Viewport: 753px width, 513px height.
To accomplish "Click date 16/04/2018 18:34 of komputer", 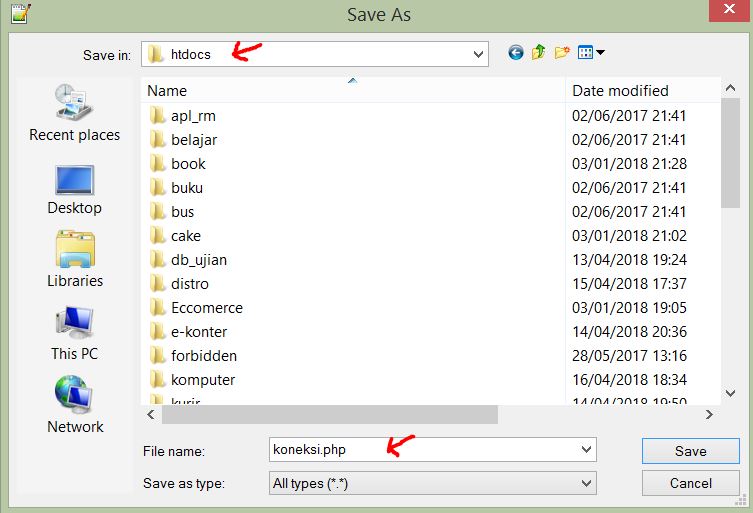I will pos(629,380).
